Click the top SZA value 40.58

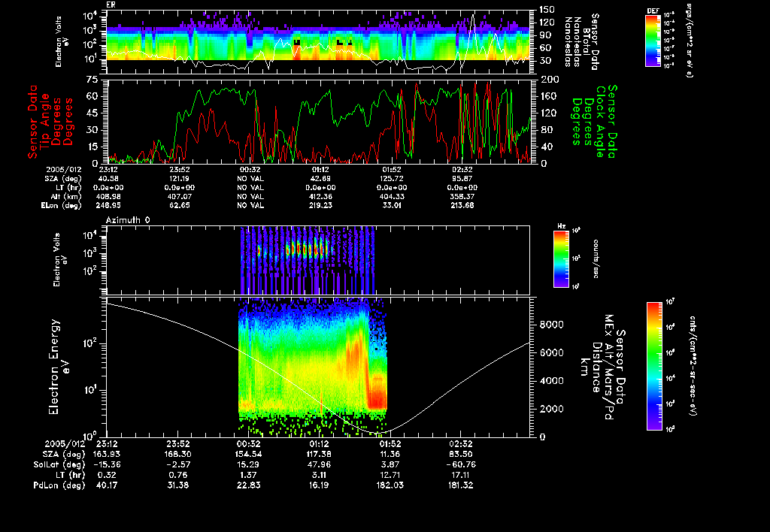108,179
